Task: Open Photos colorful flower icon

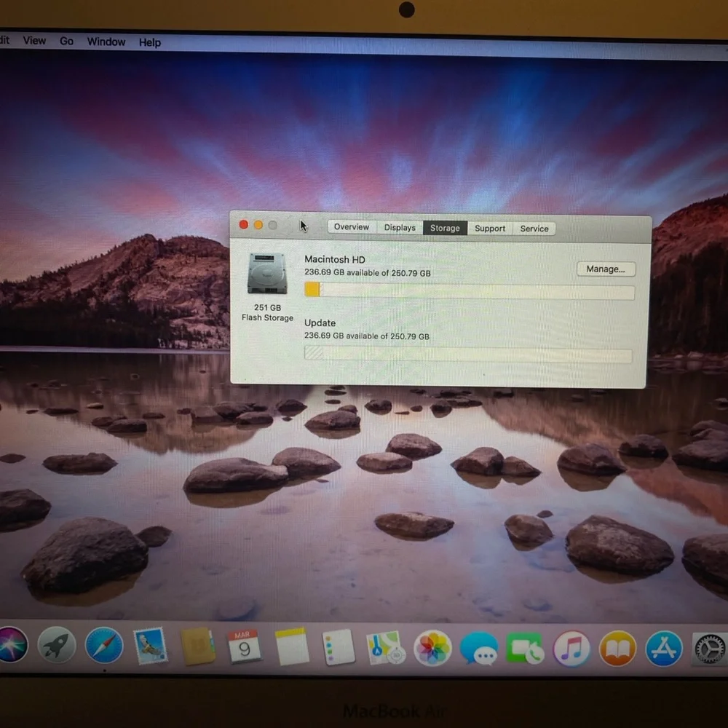Action: (x=432, y=648)
